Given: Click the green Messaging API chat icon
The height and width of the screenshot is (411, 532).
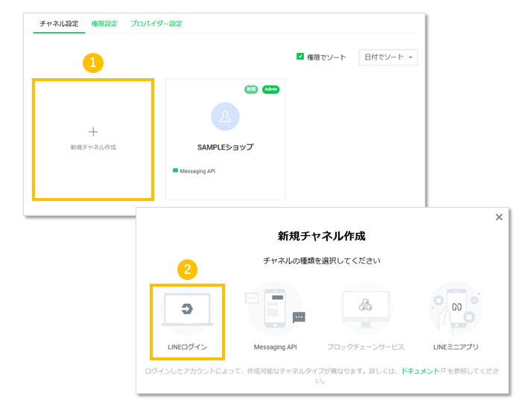Looking at the screenshot, I should (x=176, y=171).
